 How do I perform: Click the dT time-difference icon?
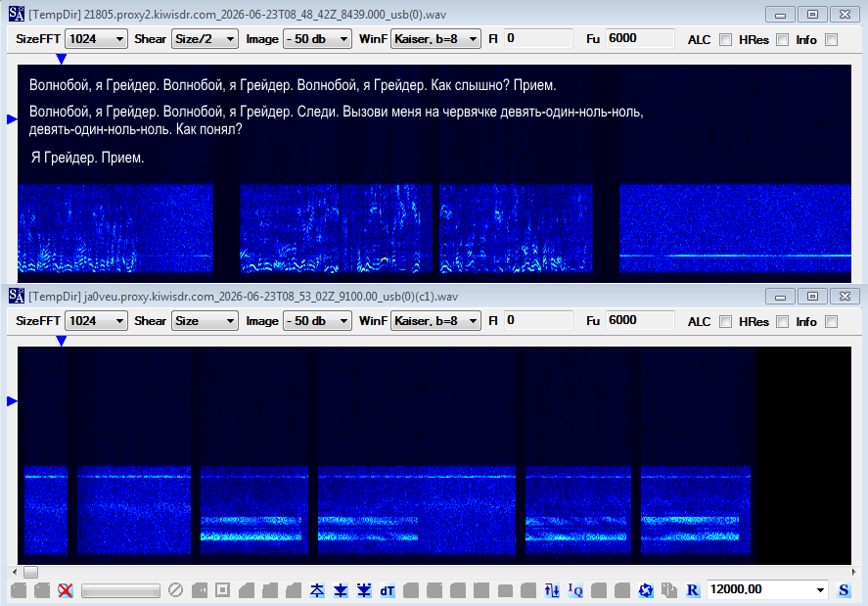[x=387, y=590]
